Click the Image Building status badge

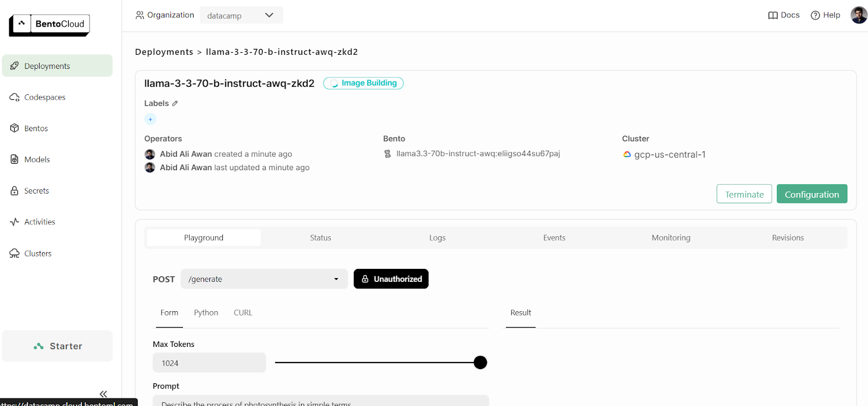click(363, 83)
